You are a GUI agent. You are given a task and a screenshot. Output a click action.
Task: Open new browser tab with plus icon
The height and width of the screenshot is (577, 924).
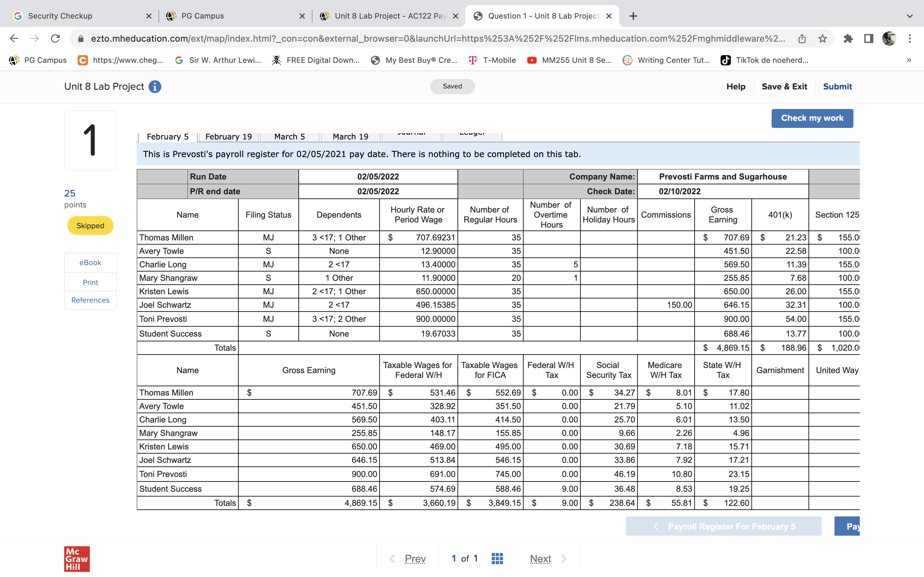pyautogui.click(x=633, y=16)
